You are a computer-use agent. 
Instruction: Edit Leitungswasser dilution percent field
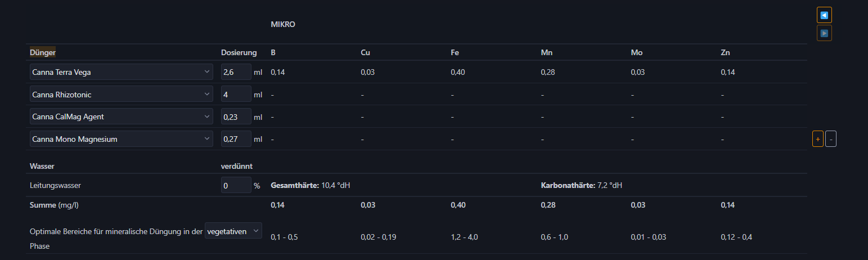tap(236, 185)
